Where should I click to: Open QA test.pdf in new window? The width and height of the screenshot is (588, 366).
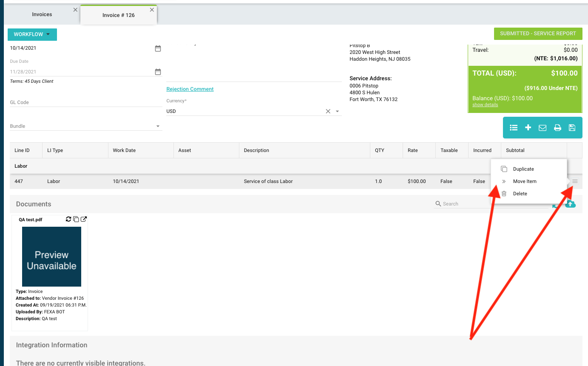(84, 219)
